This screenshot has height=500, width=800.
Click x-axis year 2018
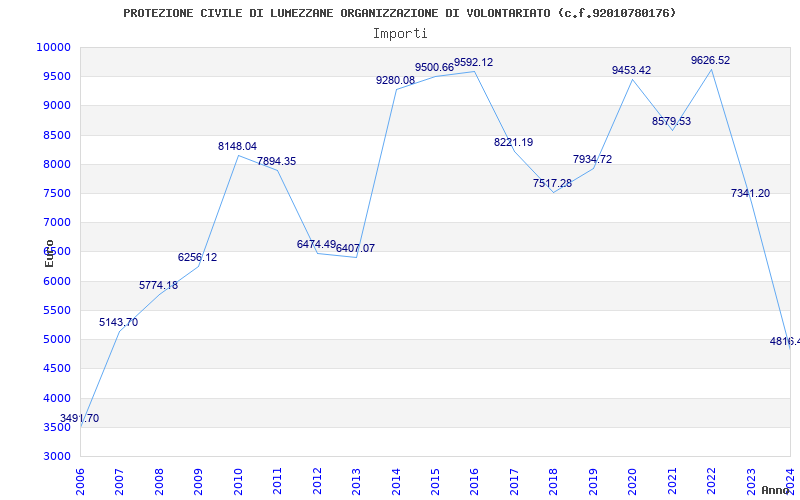(554, 482)
